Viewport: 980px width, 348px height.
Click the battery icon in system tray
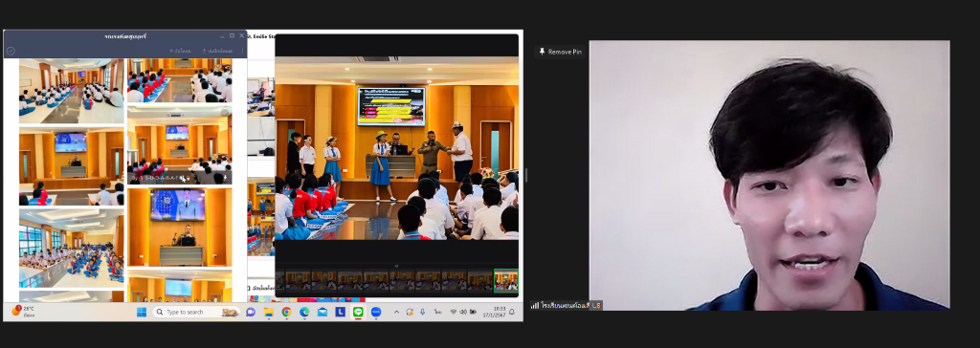(x=473, y=312)
